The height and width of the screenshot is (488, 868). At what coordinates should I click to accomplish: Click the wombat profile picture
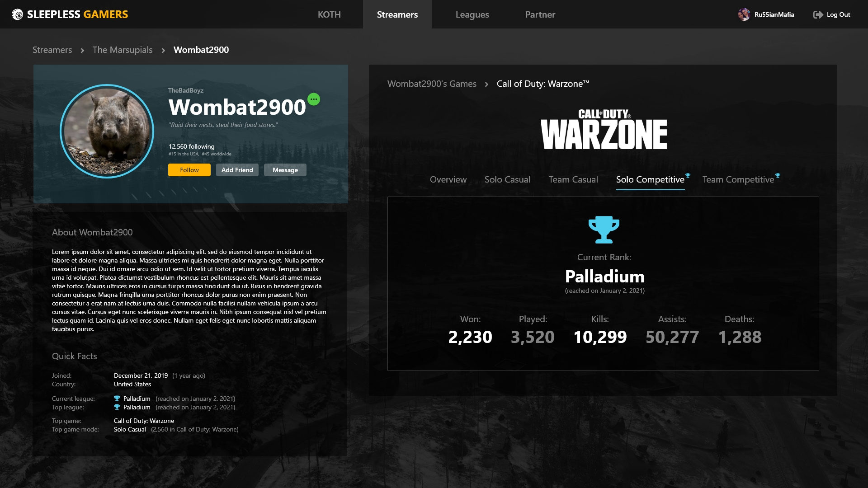(107, 131)
